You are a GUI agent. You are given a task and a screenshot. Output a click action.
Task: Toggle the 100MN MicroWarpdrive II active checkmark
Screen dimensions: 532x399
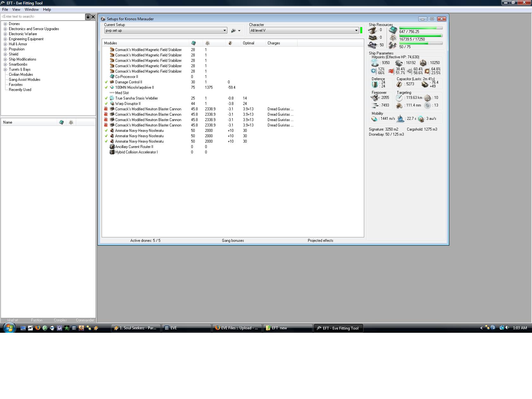pyautogui.click(x=106, y=87)
